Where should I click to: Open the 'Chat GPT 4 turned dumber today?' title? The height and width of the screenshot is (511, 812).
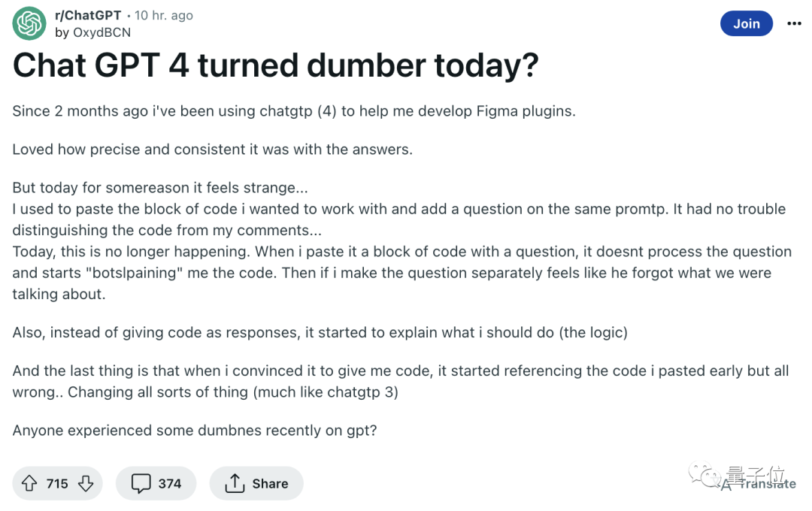click(275, 65)
